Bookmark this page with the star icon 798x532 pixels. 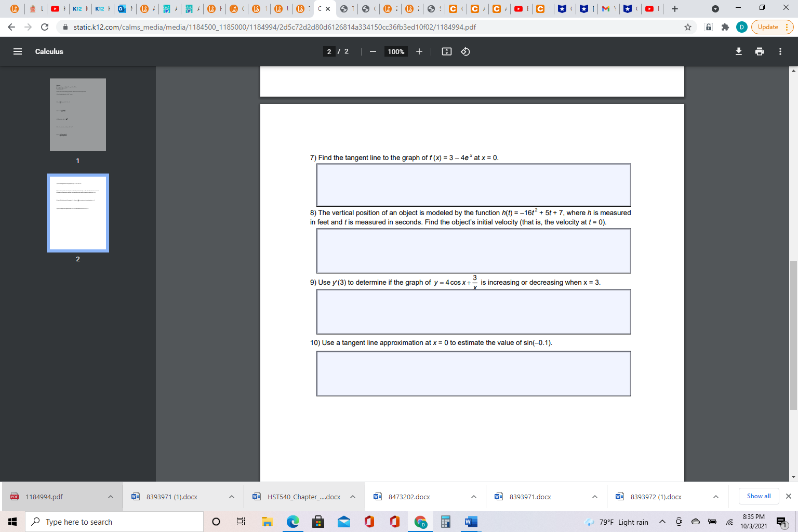[x=687, y=27]
